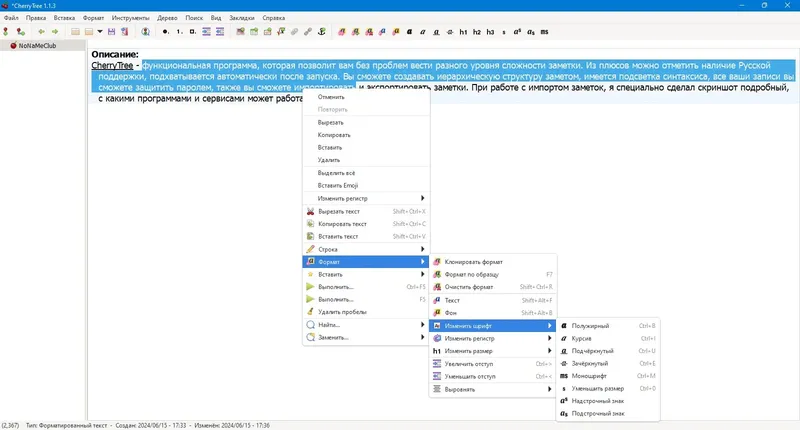Select Уменьшить отступ entry

click(x=492, y=376)
